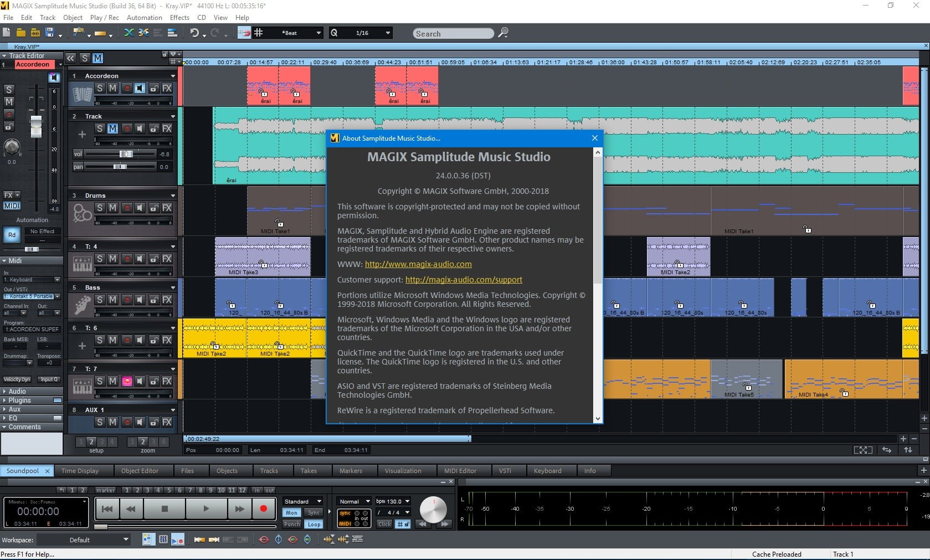The height and width of the screenshot is (560, 930).
Task: Solo the Accordeon track
Action: (100, 88)
